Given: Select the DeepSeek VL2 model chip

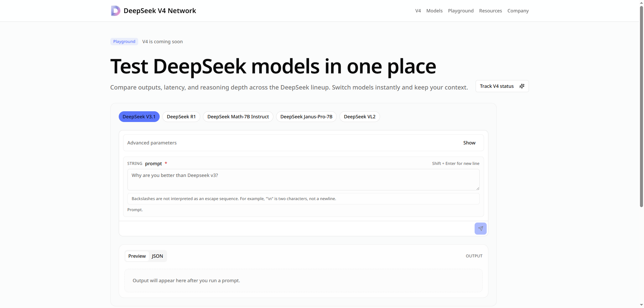Looking at the screenshot, I should point(360,116).
